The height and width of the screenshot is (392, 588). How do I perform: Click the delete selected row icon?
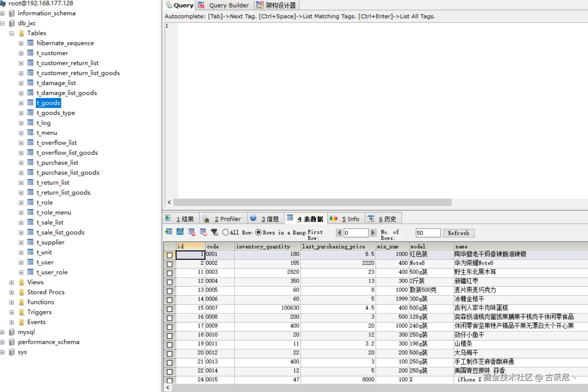[192, 232]
